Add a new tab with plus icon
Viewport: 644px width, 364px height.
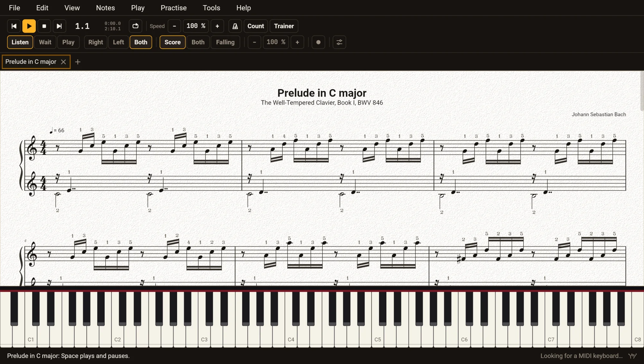78,62
